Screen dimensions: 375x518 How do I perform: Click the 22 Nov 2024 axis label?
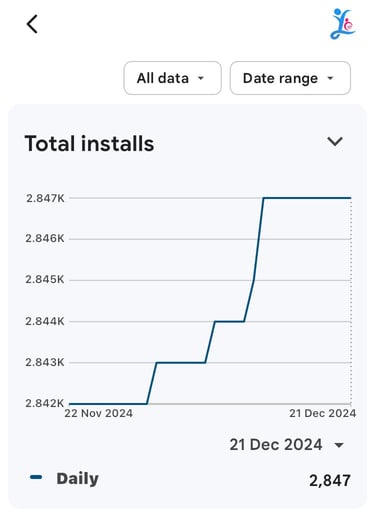pos(98,413)
